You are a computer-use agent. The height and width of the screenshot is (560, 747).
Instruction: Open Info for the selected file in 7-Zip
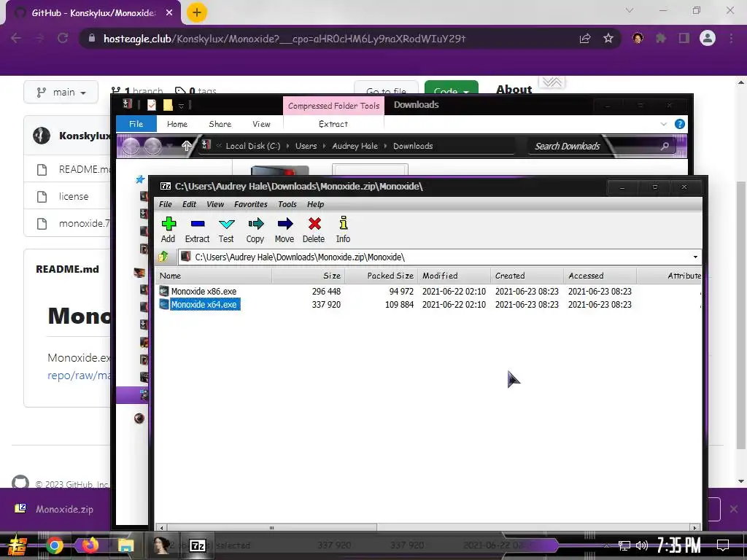343,230
